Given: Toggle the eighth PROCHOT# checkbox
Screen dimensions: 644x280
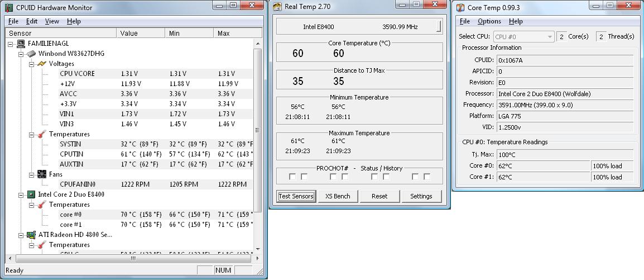Looking at the screenshot, I should coord(427,177).
